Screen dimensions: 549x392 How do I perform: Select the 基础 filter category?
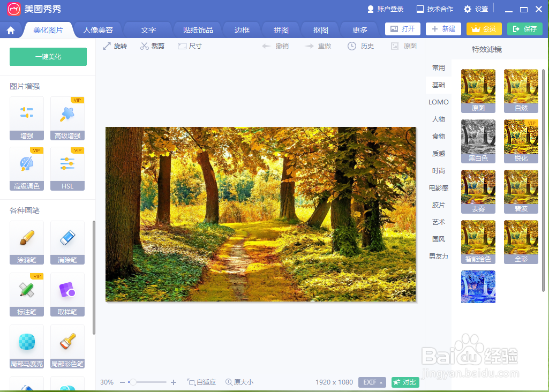coord(438,85)
